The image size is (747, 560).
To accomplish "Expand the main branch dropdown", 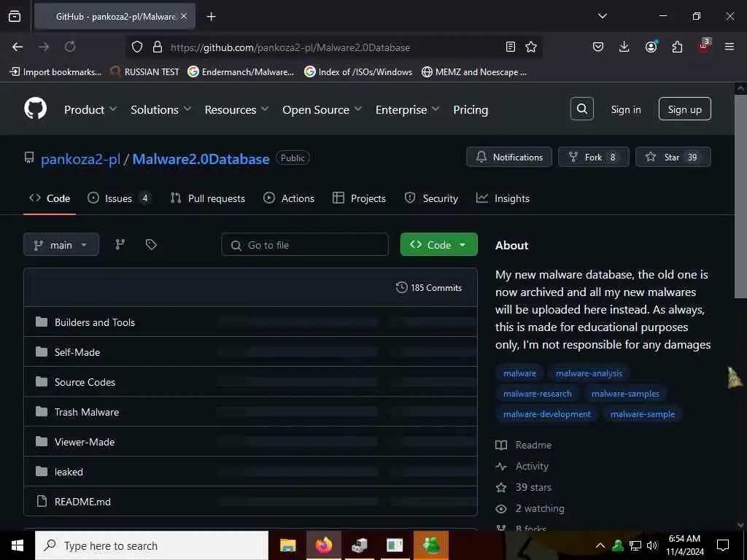I will click(61, 244).
